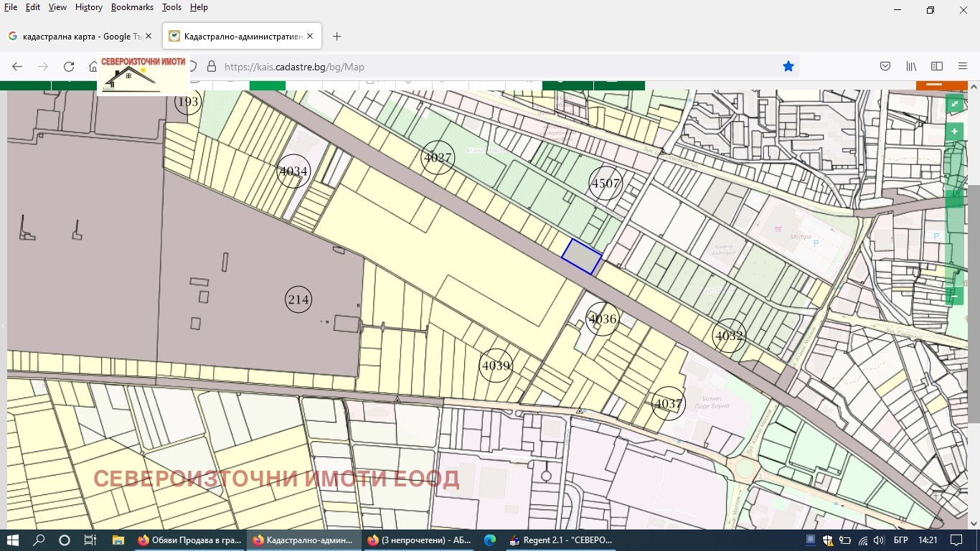Toggle Firefox sidebars icon
The height and width of the screenshot is (551, 980).
click(x=936, y=67)
